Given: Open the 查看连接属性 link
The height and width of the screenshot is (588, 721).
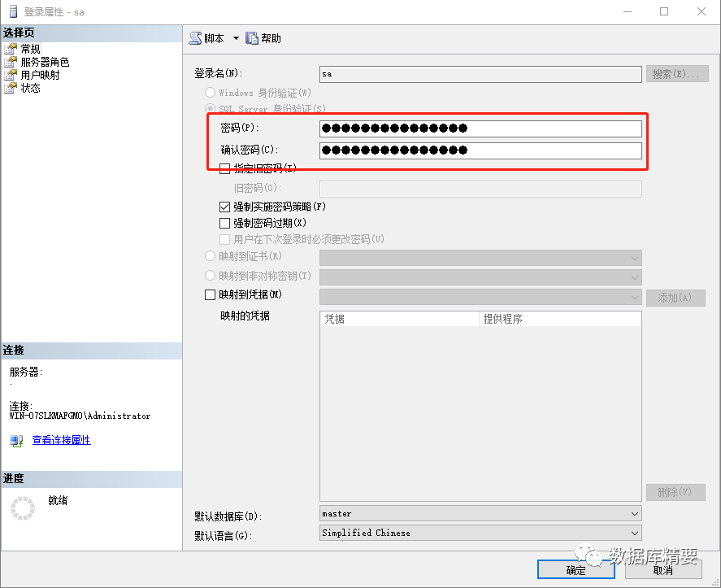Looking at the screenshot, I should point(61,440).
